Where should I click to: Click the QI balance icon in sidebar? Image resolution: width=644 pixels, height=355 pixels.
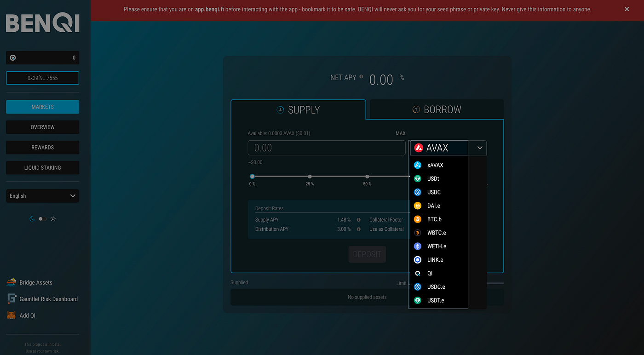tap(13, 58)
